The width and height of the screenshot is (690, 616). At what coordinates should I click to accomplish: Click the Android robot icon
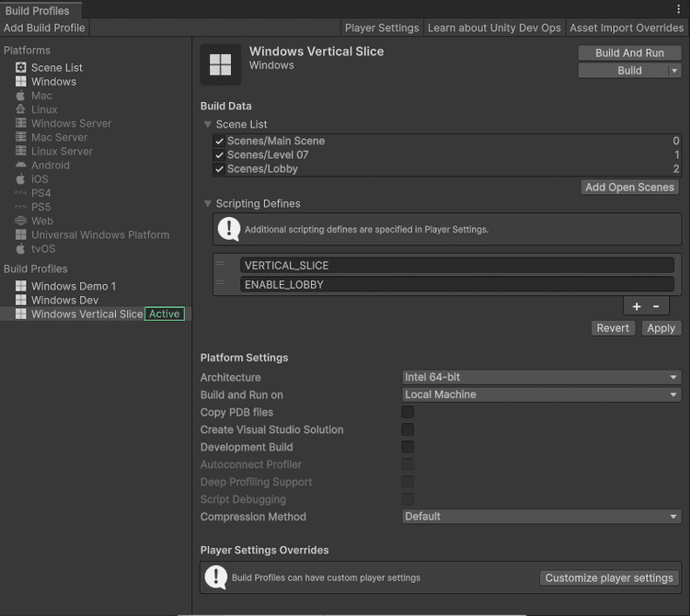(20, 165)
